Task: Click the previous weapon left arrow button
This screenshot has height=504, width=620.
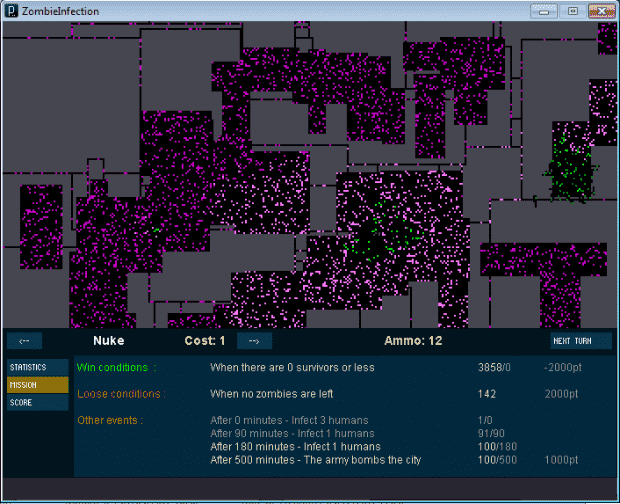Action: pos(24,341)
